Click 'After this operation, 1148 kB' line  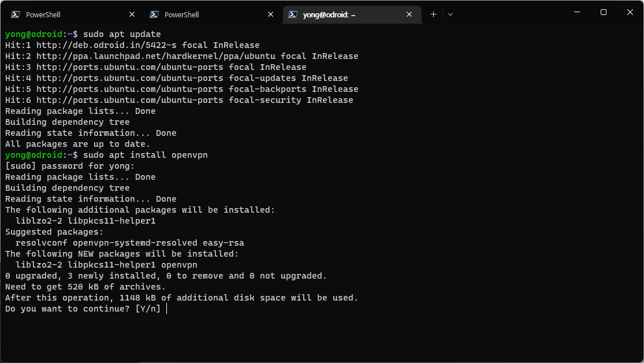point(181,298)
